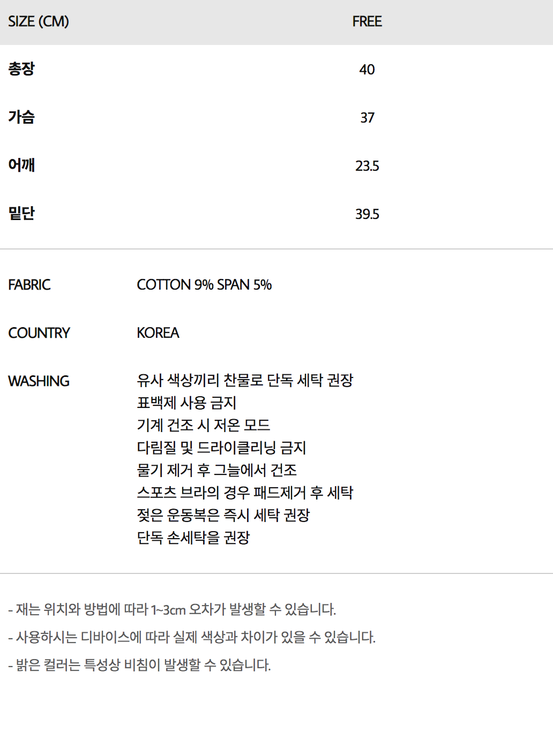Select the 밑단 row label
553x756 pixels.
coord(21,214)
